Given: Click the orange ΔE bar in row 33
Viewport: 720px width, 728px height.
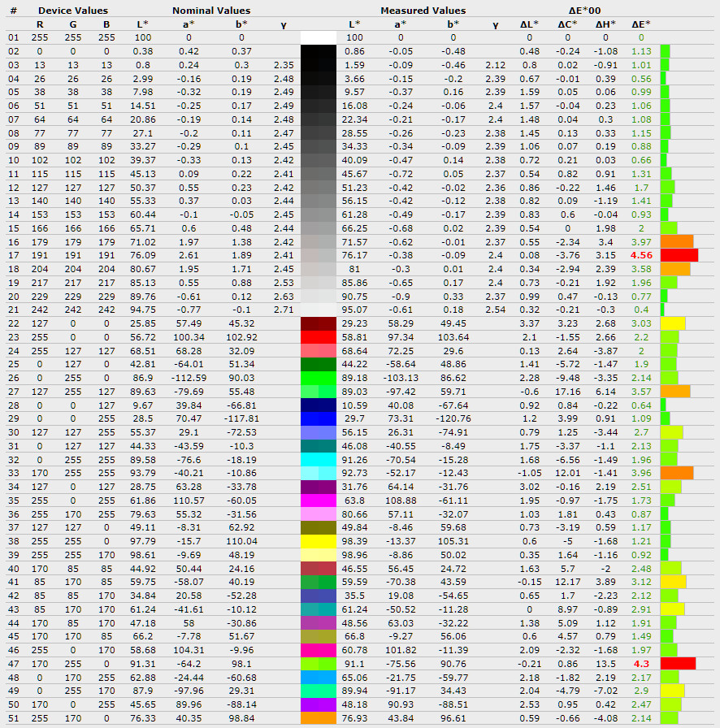Looking at the screenshot, I should point(676,473).
